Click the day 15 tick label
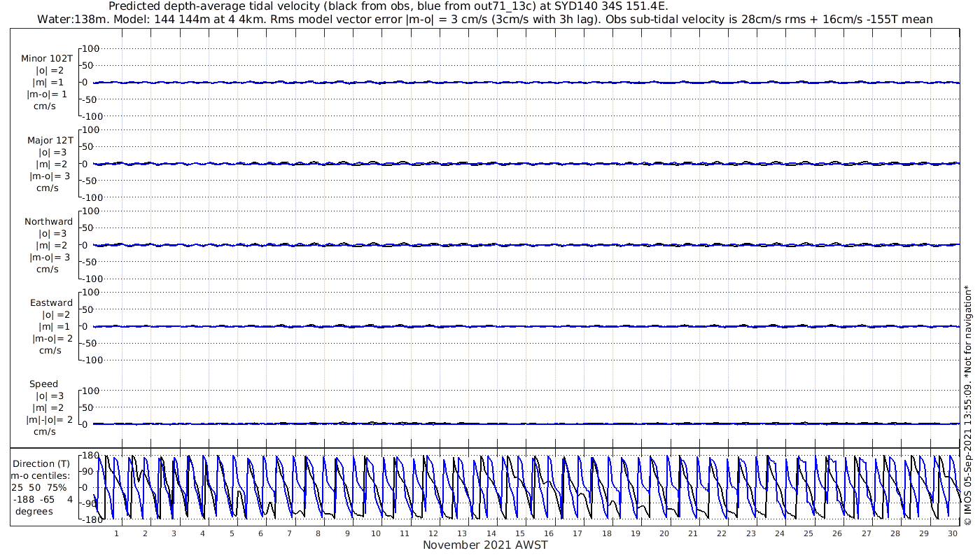This screenshot has width=980, height=560. 519,533
